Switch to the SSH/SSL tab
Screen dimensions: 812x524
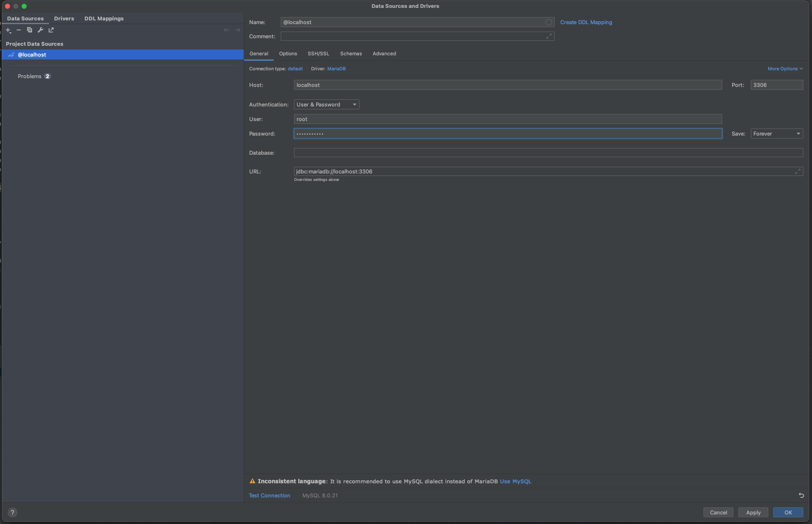click(x=318, y=54)
